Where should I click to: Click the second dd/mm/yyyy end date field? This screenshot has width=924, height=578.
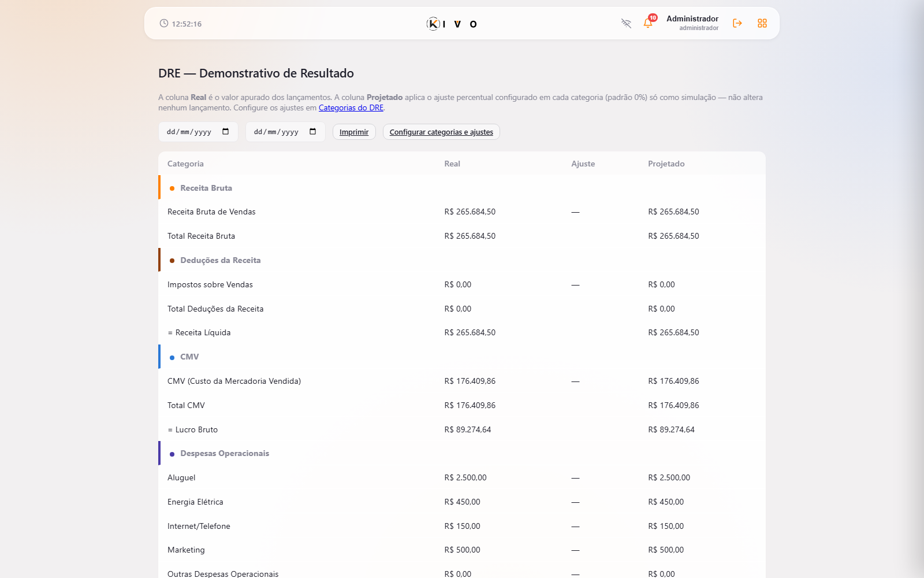285,132
